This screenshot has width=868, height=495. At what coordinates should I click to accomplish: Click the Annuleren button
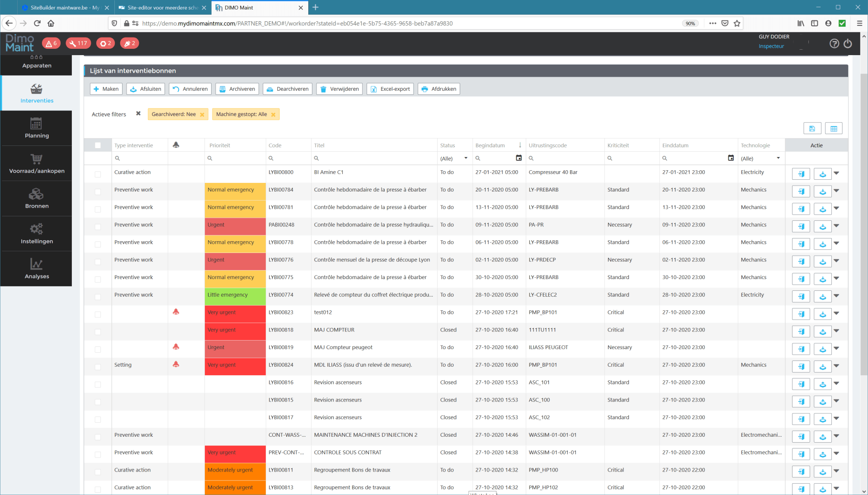click(x=190, y=89)
